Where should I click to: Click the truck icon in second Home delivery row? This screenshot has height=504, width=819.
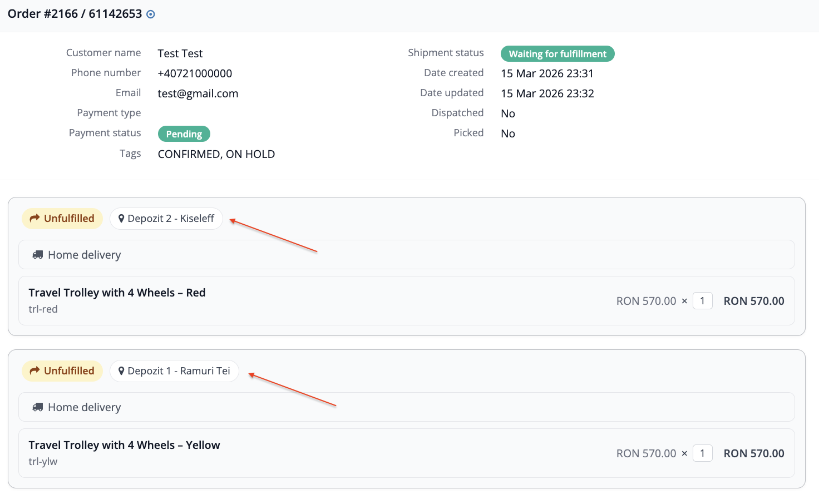pos(38,407)
